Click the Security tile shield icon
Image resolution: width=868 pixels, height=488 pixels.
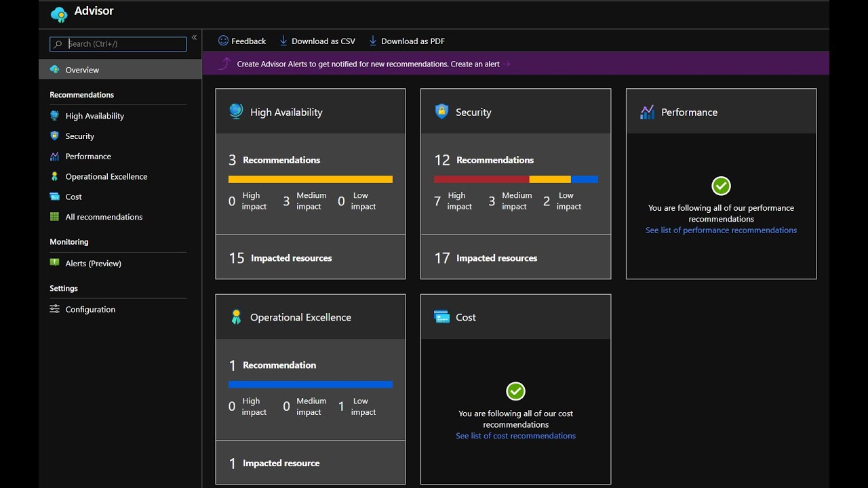coord(441,111)
